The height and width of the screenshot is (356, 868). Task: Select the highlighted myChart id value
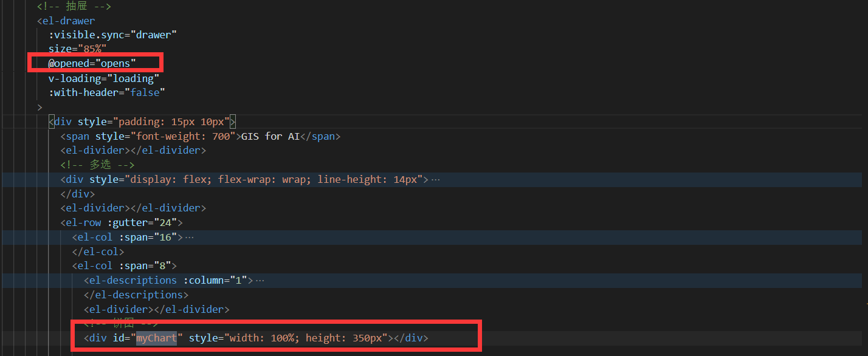[x=156, y=338]
